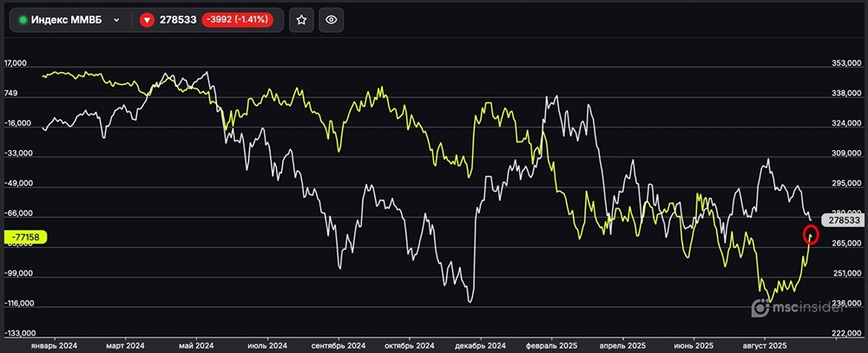Image resolution: width=868 pixels, height=353 pixels.
Task: Click the 338,000 right axis label
Action: [846, 94]
